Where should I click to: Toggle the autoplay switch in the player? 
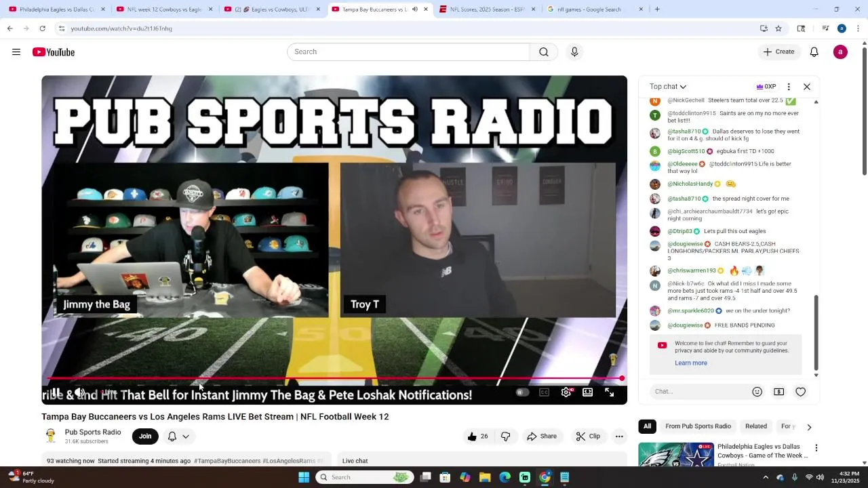point(521,392)
